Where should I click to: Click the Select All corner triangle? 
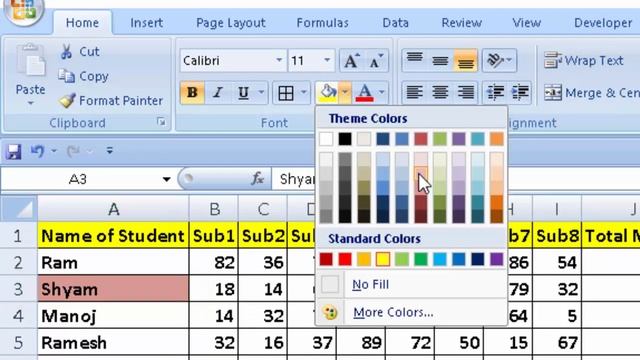[19, 209]
